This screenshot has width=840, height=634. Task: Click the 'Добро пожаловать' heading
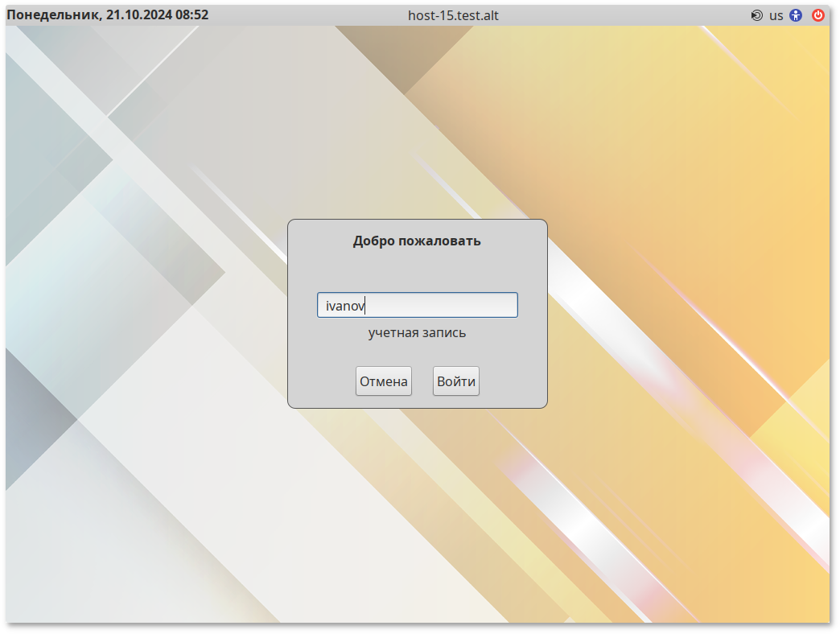point(417,241)
